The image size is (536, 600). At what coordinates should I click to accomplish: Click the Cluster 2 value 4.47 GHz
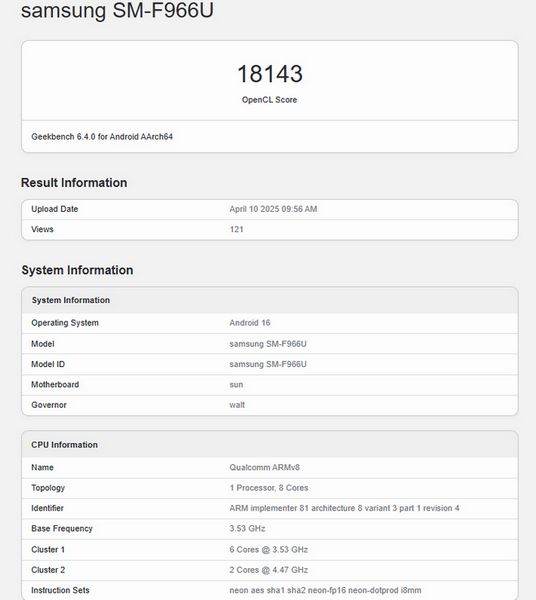(269, 570)
